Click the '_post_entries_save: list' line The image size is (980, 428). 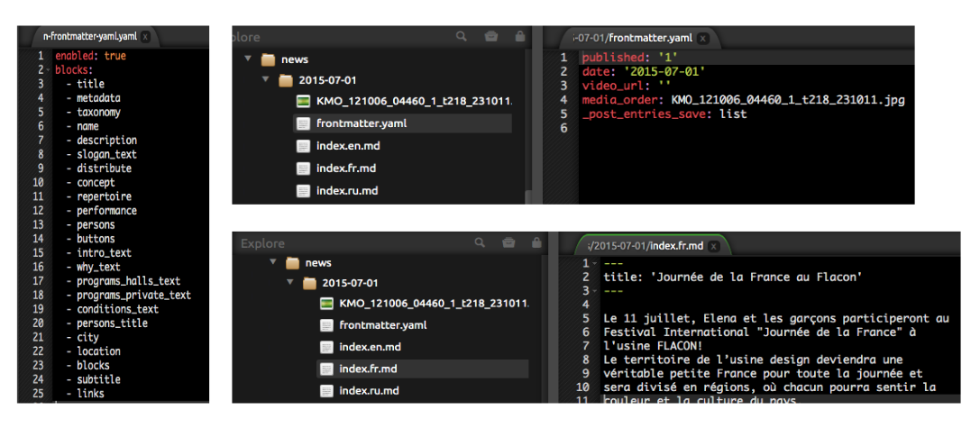pyautogui.click(x=664, y=114)
